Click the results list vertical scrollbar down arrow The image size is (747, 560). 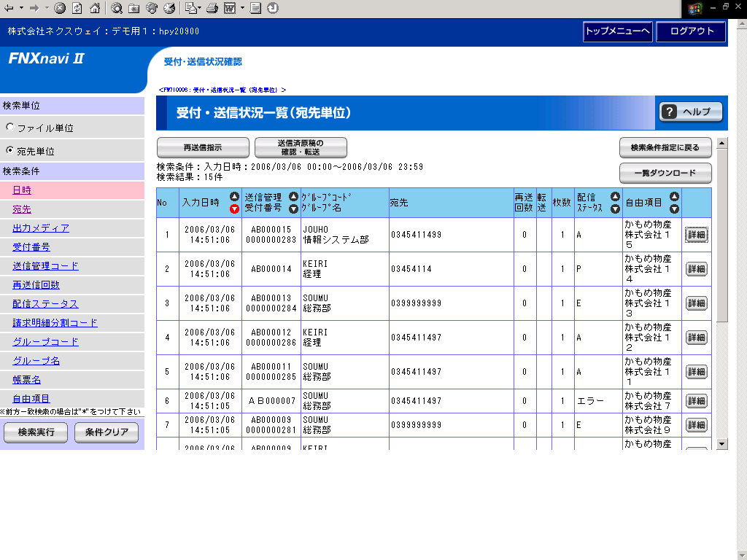[x=722, y=443]
